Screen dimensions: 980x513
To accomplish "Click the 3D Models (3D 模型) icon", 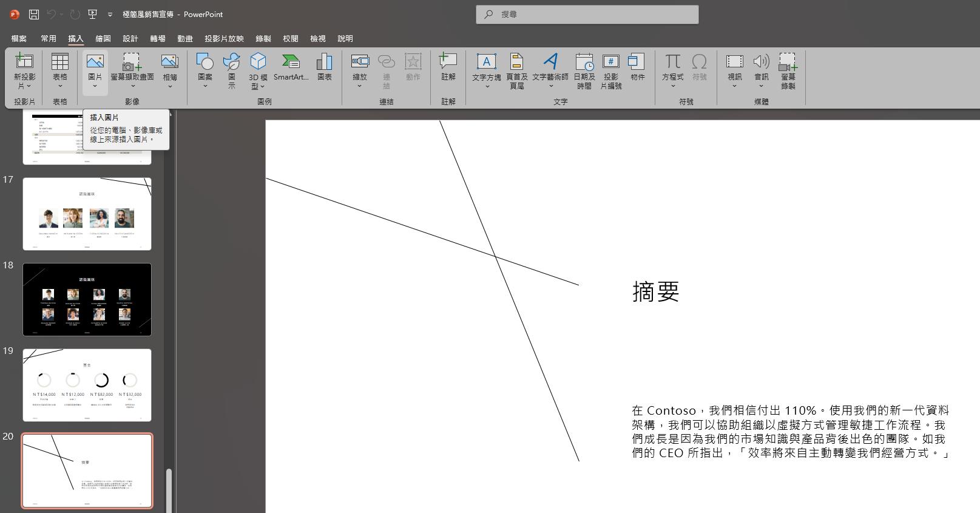I will [258, 61].
